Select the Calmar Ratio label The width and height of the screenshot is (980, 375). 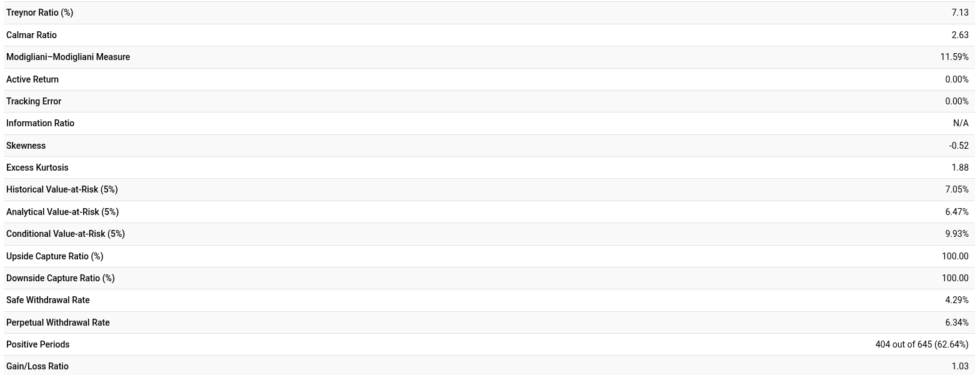tap(31, 35)
